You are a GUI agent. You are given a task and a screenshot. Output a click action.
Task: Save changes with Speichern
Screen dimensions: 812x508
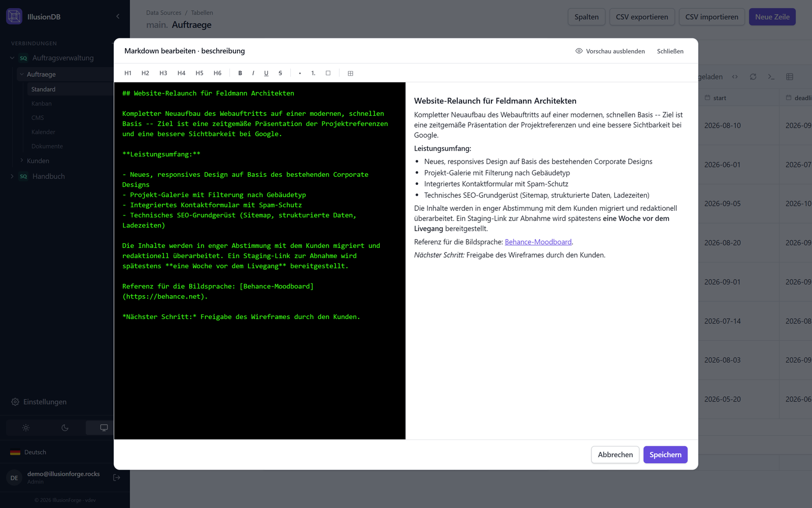tap(665, 455)
